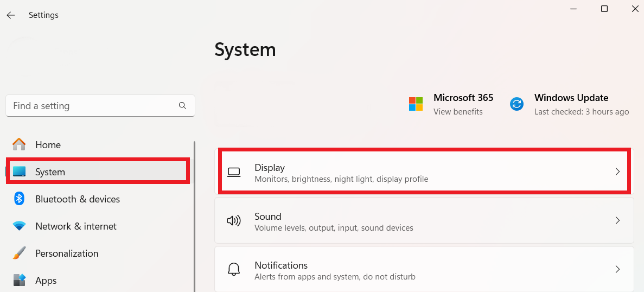
Task: Click the Windows Update sync icon
Action: tap(517, 104)
